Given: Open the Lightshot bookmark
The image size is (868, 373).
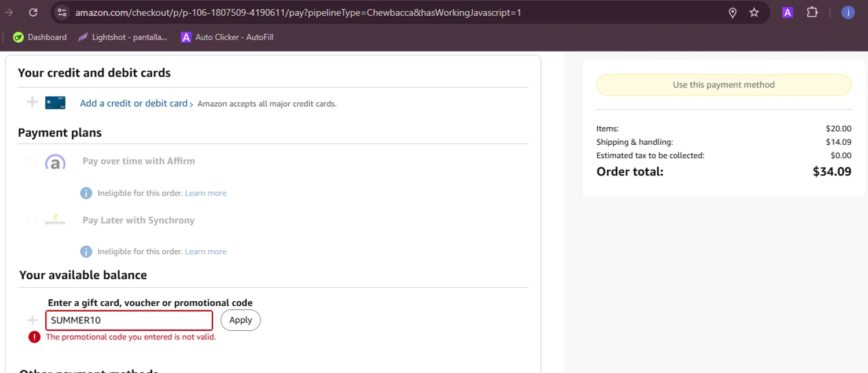Looking at the screenshot, I should [123, 37].
